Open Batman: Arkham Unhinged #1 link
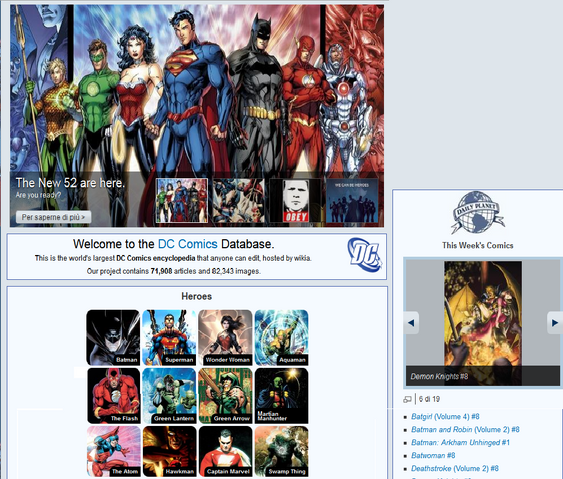Screen dimensions: 563x479 (460, 442)
